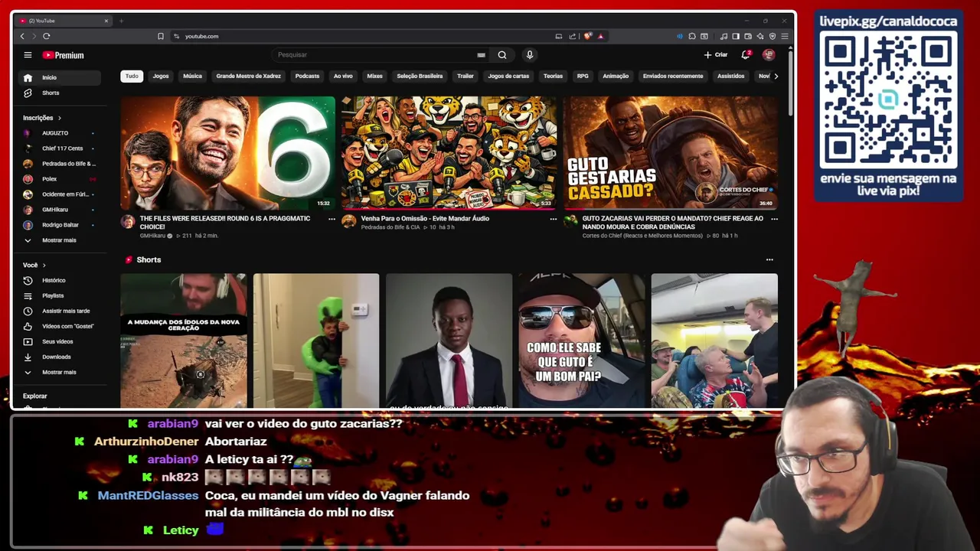This screenshot has width=980, height=551.
Task: Open Rodrigo Baltar subscription channel
Action: [x=60, y=225]
